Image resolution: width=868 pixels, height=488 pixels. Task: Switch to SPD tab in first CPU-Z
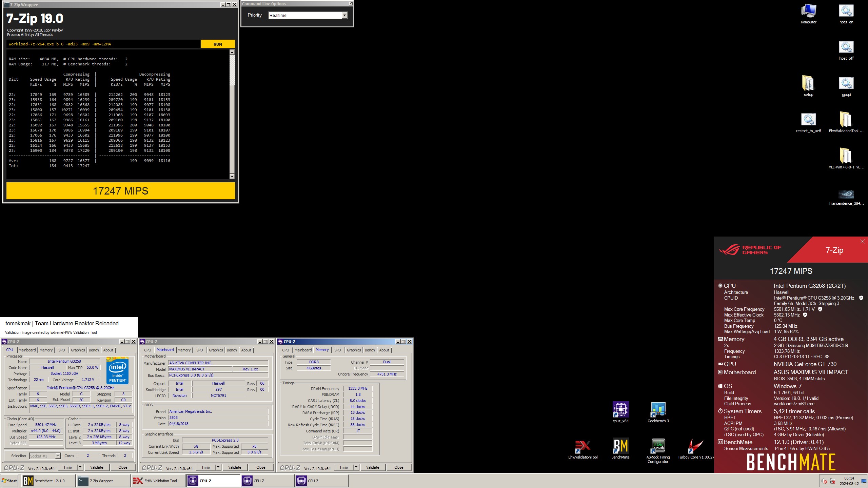point(61,350)
